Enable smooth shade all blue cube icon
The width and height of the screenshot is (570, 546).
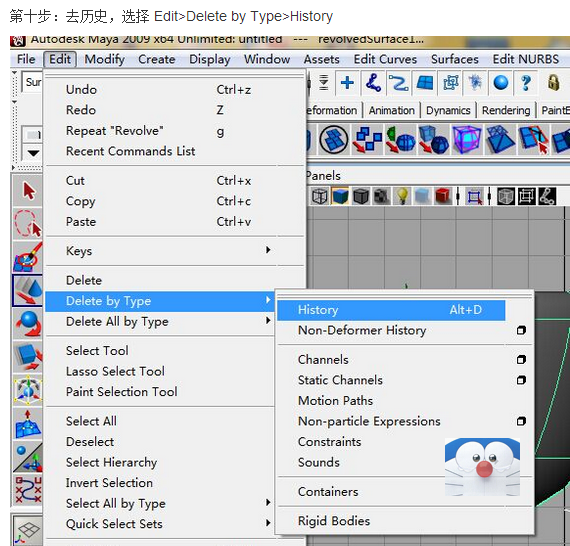coord(340,197)
